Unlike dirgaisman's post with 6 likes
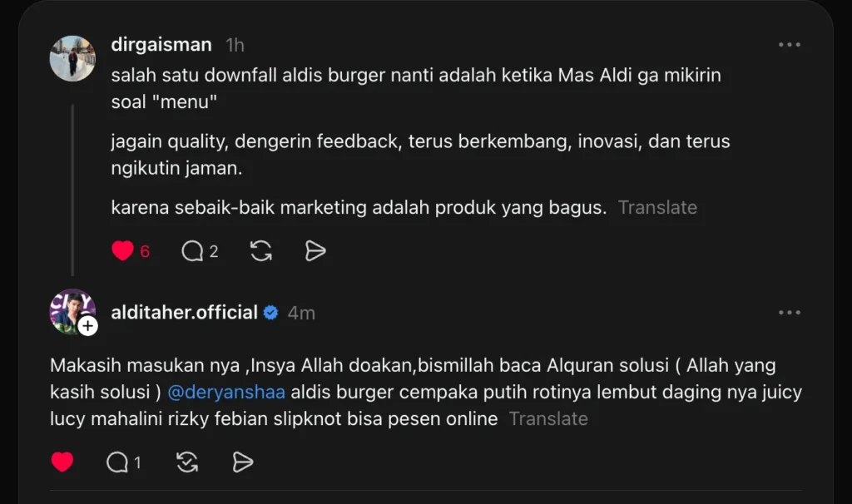Viewport: 852px width, 504px height. click(x=122, y=251)
